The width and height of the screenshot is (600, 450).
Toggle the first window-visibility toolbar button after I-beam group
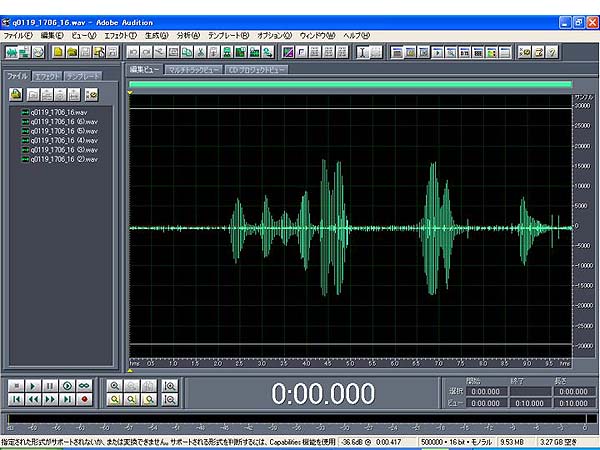[x=397, y=52]
